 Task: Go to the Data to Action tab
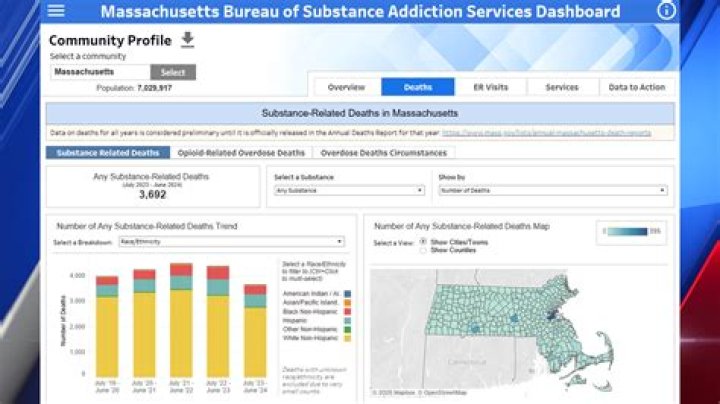click(637, 87)
